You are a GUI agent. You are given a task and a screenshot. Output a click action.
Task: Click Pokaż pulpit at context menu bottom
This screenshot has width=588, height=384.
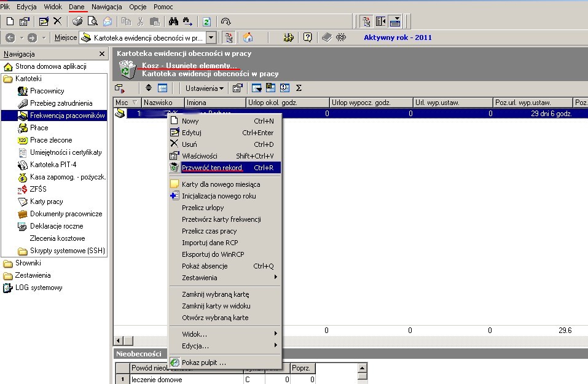(x=225, y=362)
